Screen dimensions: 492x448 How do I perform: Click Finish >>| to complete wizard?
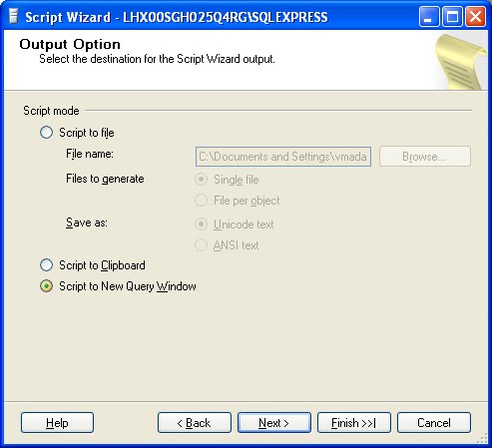click(354, 423)
